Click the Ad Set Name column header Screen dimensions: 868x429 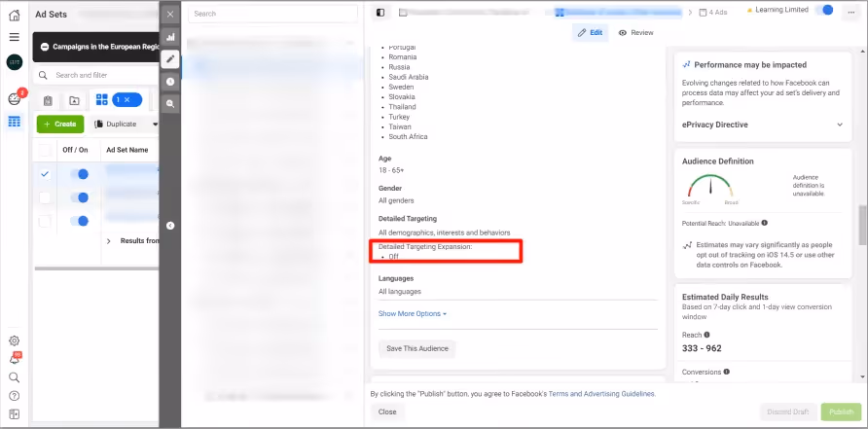click(127, 150)
